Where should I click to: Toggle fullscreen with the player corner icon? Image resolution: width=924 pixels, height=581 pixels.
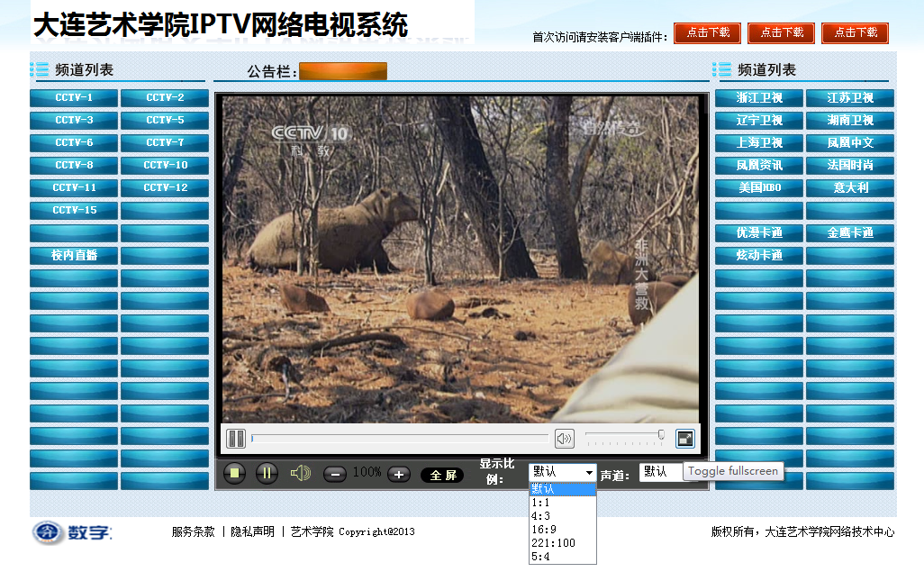pos(685,439)
